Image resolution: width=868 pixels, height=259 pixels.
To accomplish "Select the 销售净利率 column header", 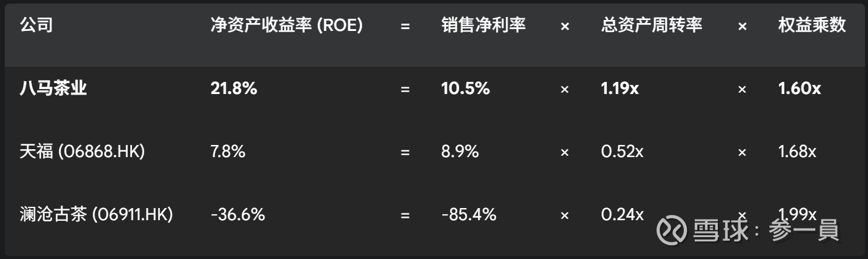I will tap(483, 25).
